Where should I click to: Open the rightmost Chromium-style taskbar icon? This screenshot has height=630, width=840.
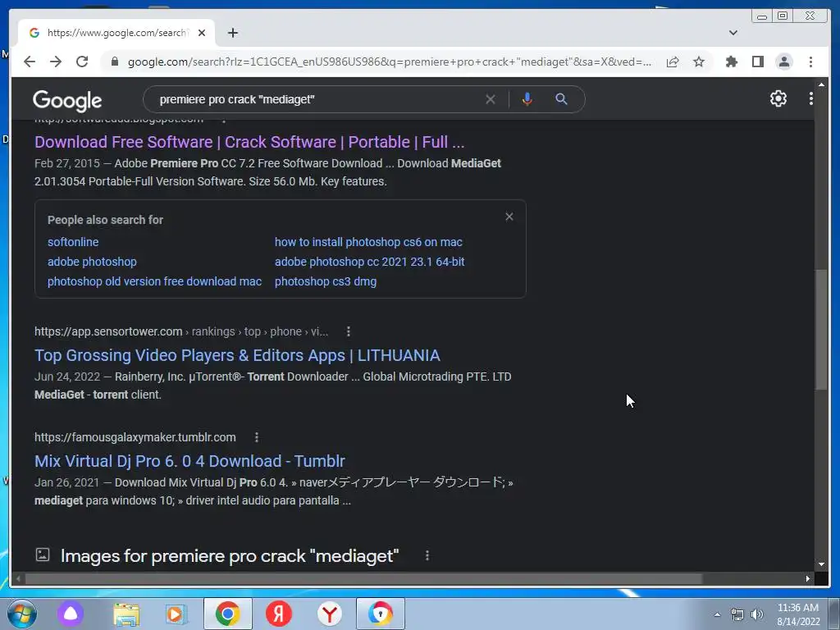coord(381,614)
